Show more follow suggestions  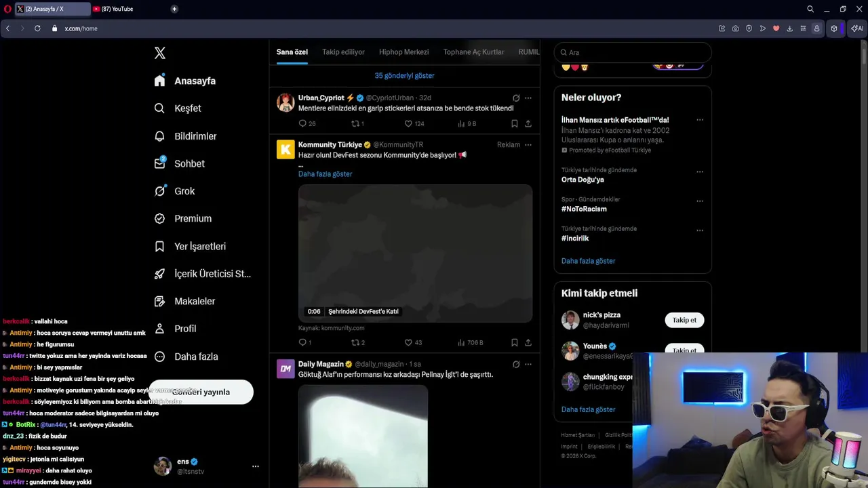point(588,409)
